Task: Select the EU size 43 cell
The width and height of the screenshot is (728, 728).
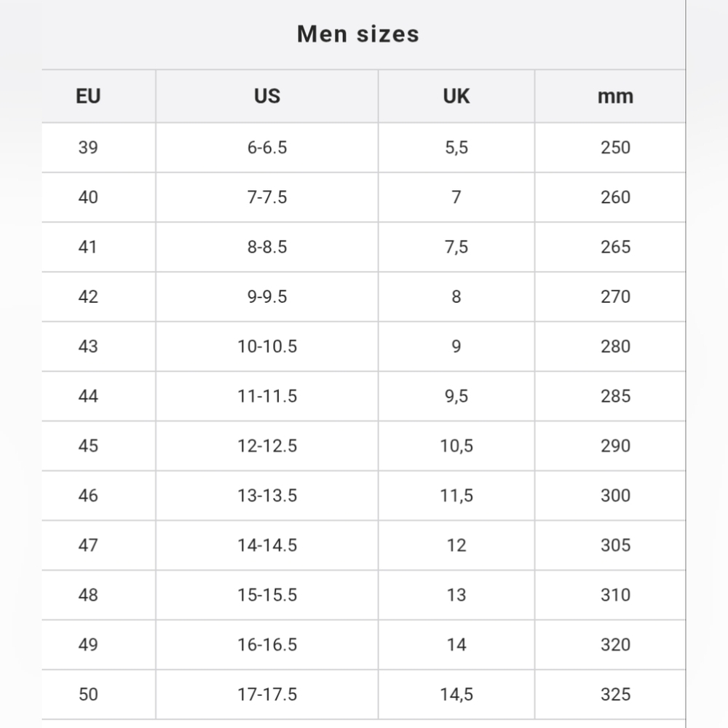Action: 88,347
